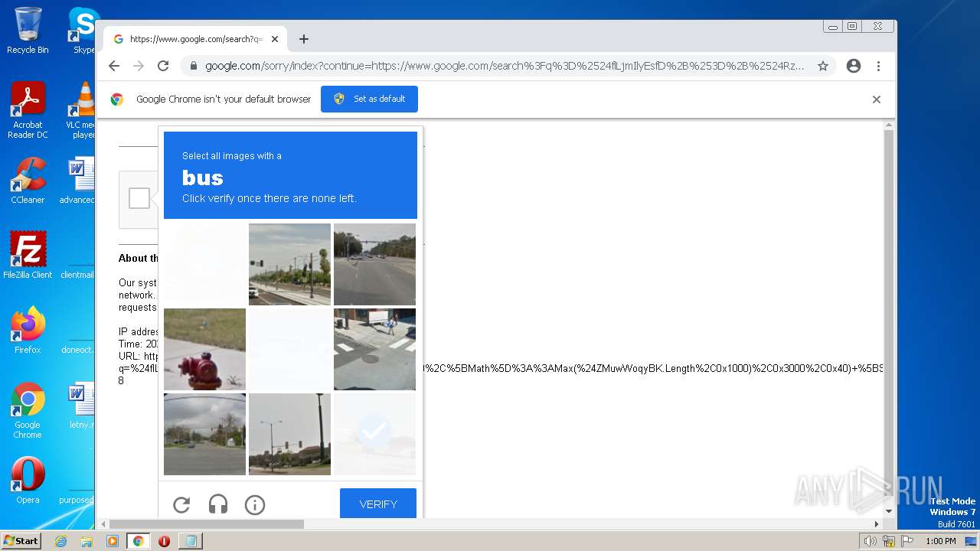
Task: Open the Chrome profile avatar menu
Action: [854, 66]
